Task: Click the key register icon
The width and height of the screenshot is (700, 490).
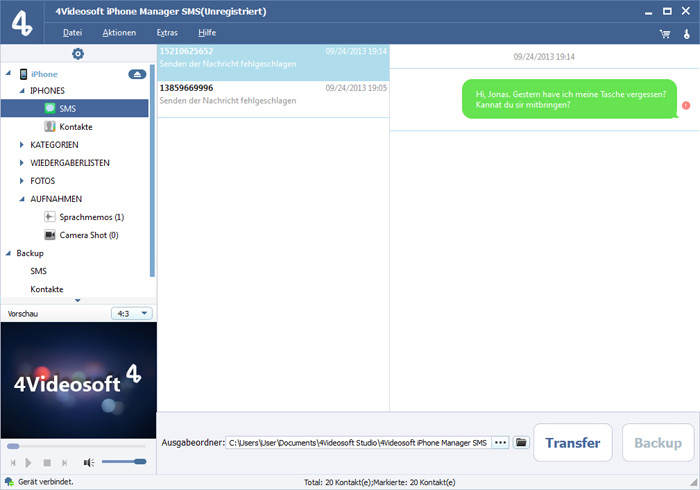Action: 686,33
